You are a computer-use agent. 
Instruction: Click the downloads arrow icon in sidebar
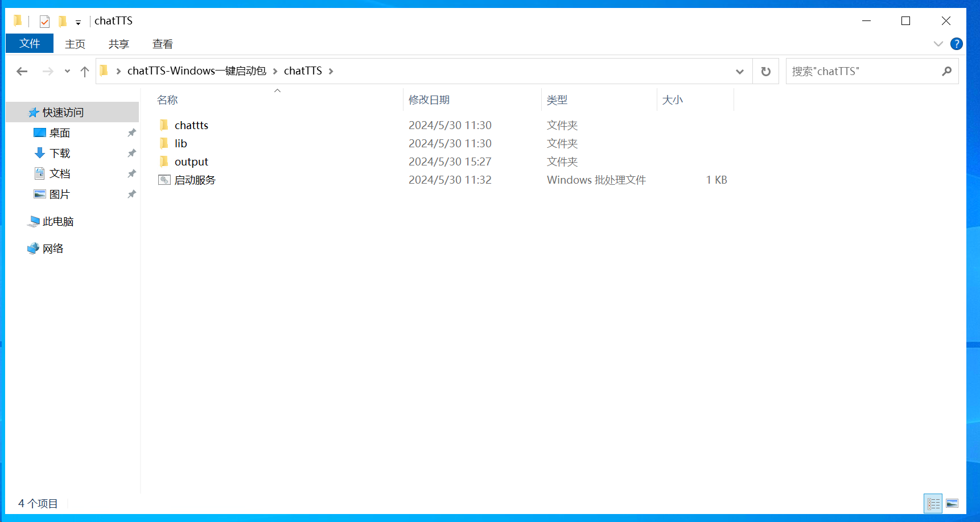pyautogui.click(x=40, y=153)
